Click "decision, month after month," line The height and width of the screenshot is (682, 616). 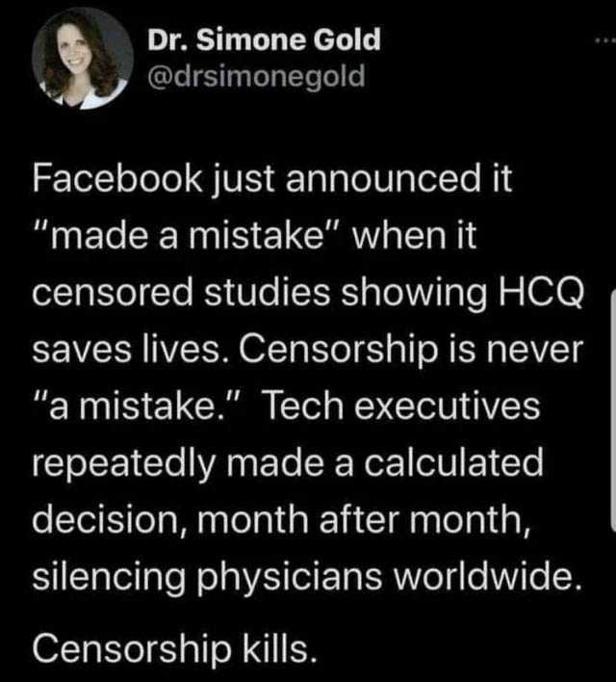coord(281,520)
